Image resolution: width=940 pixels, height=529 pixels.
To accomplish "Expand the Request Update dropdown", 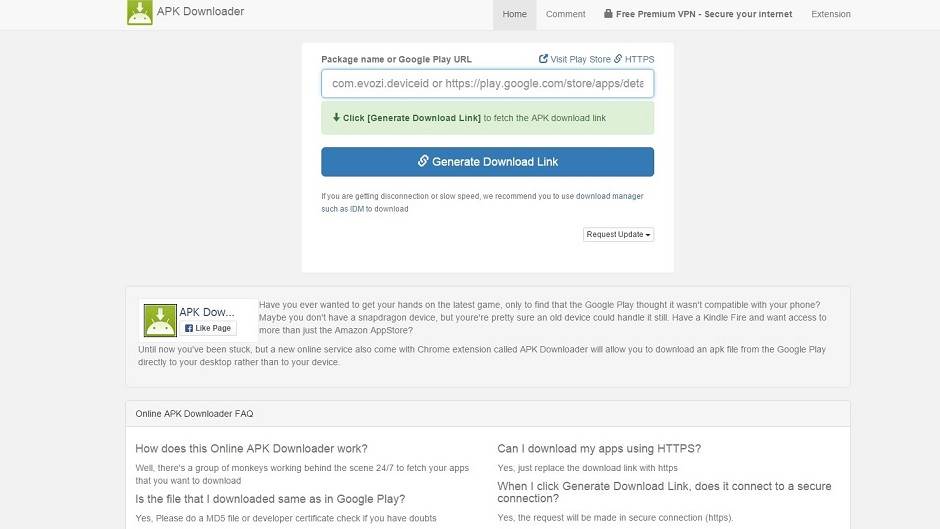I will pos(618,234).
